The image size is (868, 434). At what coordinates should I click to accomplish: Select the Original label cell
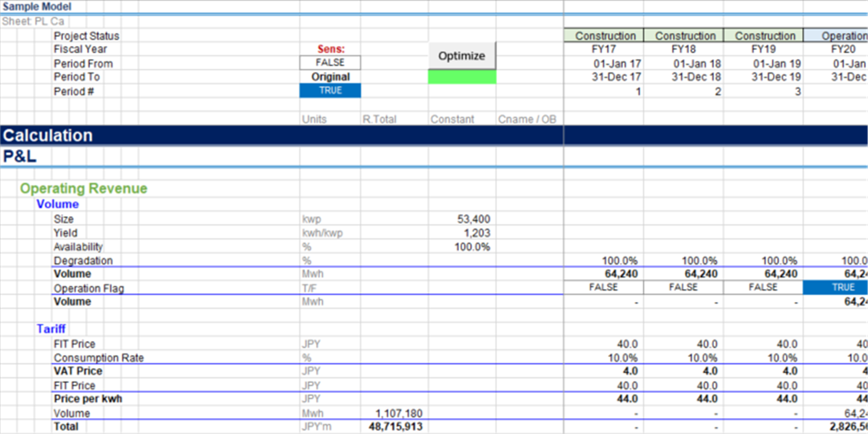tap(331, 77)
